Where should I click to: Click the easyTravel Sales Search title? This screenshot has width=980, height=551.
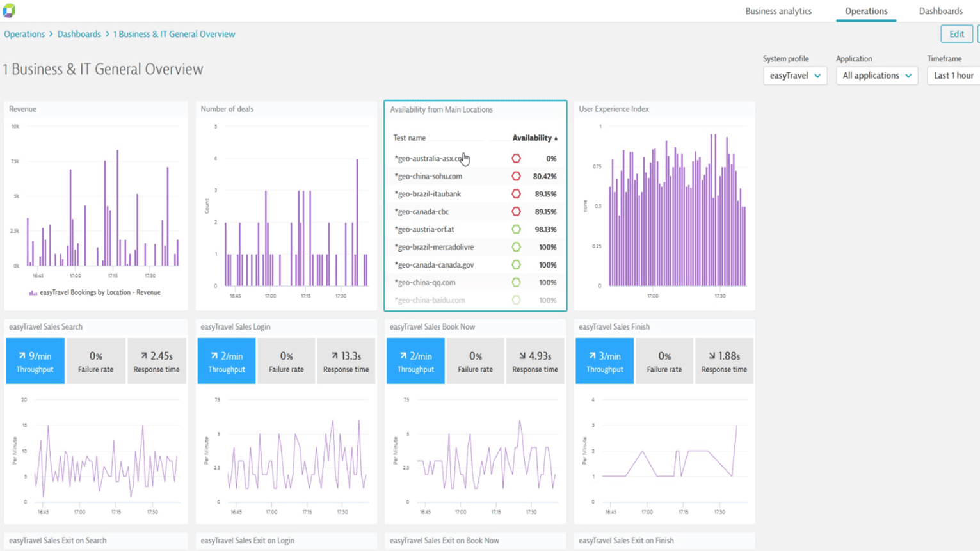point(45,327)
